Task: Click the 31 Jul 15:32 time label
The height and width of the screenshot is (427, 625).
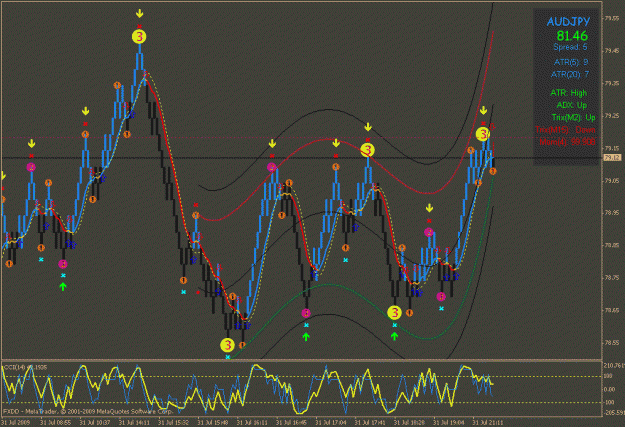Action: [173, 422]
